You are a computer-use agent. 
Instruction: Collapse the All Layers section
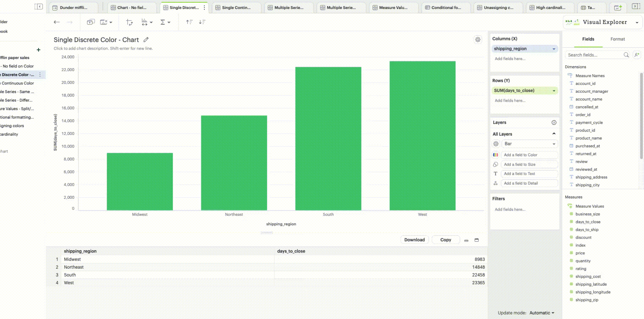(554, 134)
